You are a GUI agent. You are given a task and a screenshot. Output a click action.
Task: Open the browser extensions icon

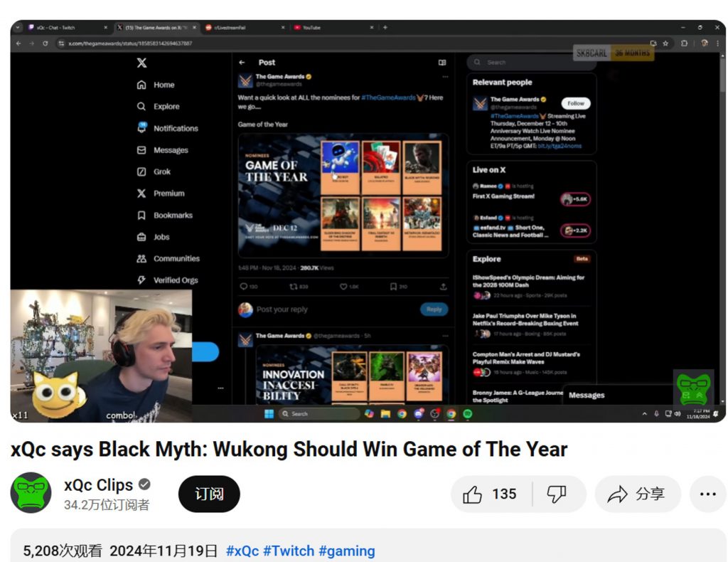684,43
